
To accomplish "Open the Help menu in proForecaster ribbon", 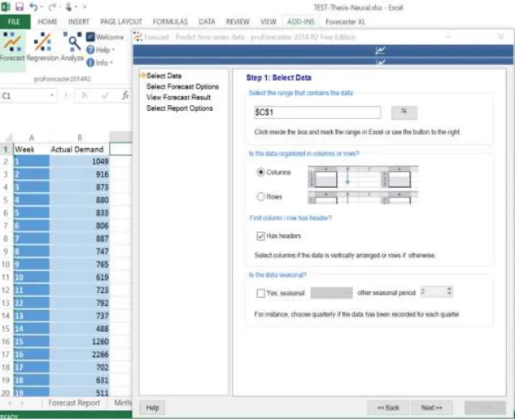I will click(100, 50).
